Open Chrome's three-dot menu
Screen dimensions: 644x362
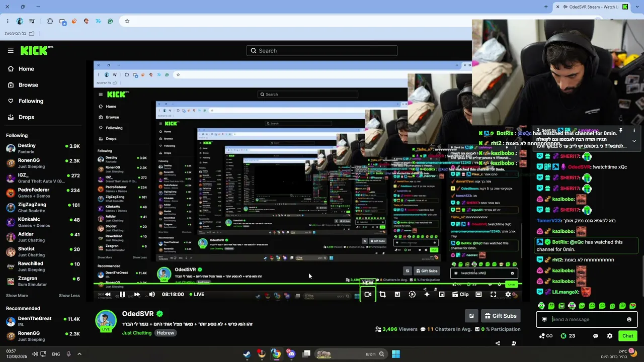tap(8, 21)
